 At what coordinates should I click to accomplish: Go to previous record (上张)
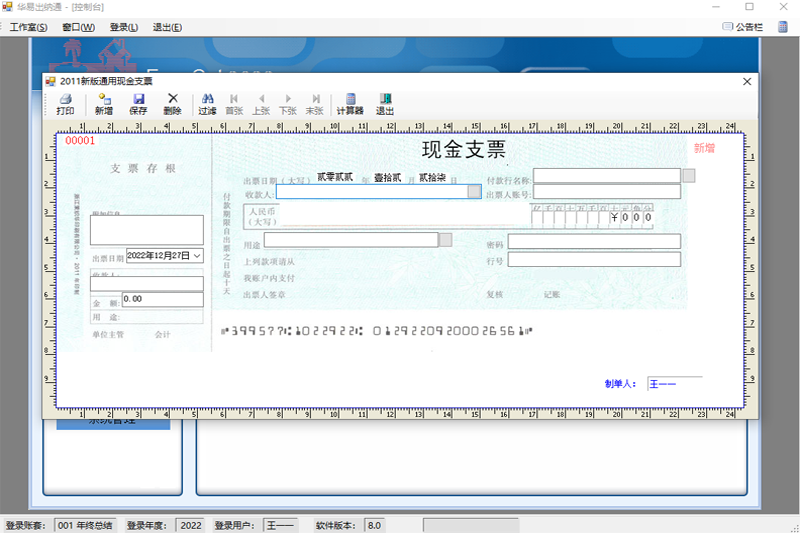click(x=261, y=104)
